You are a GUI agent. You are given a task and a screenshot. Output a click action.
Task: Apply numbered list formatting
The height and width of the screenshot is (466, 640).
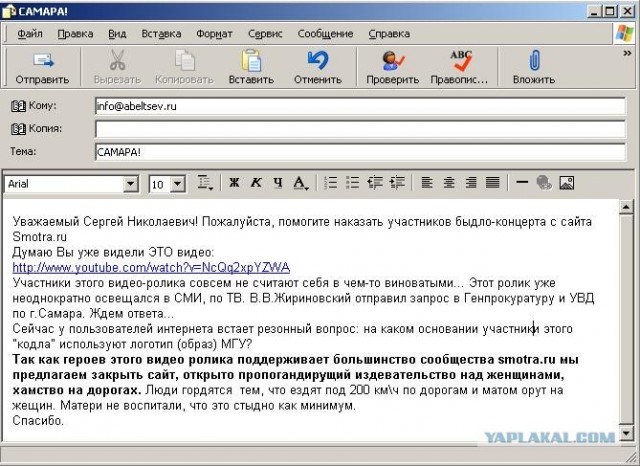[330, 183]
